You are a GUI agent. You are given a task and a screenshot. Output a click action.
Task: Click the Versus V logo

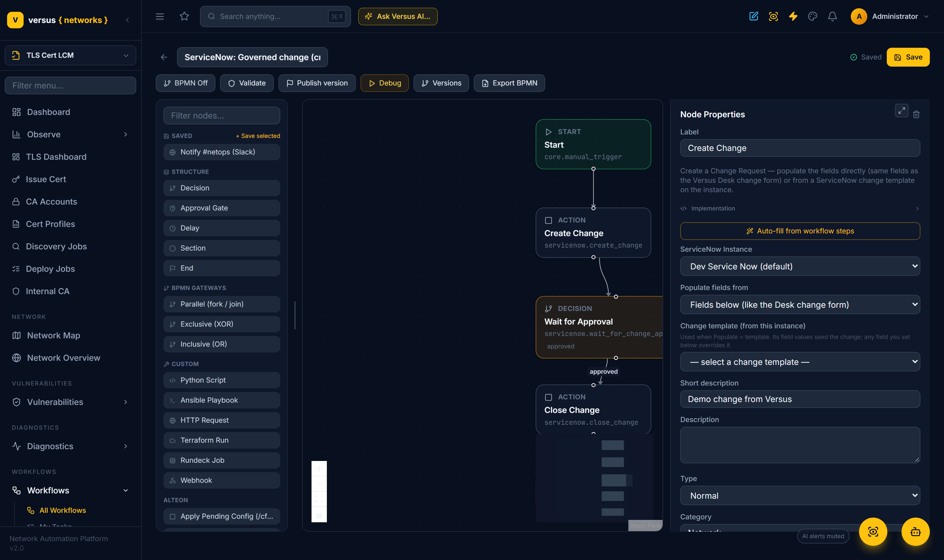click(x=15, y=20)
